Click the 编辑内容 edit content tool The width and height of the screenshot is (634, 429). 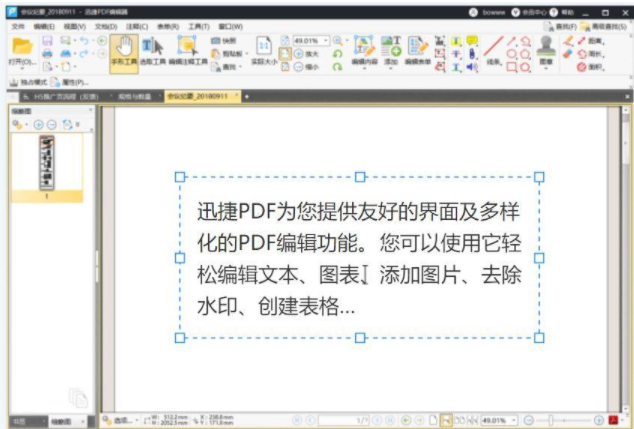[364, 51]
